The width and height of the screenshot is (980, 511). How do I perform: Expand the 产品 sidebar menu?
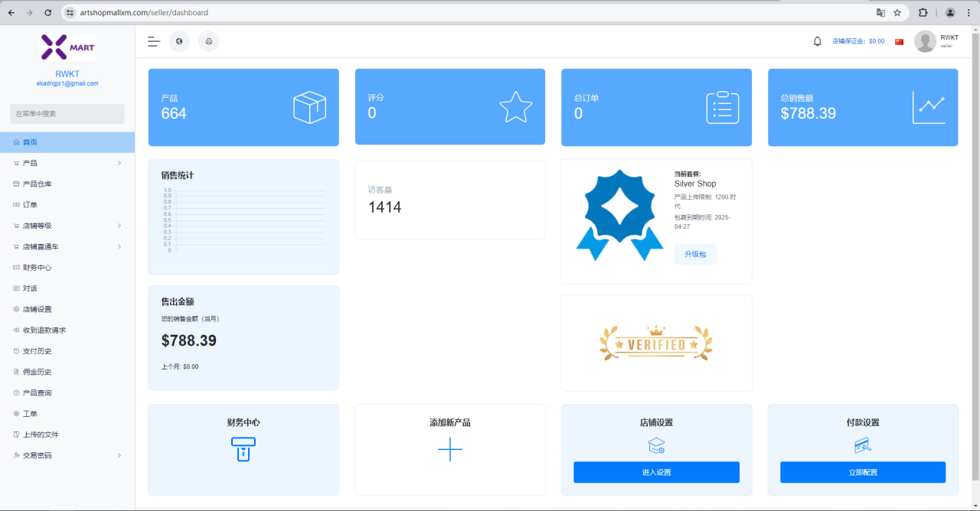click(67, 163)
